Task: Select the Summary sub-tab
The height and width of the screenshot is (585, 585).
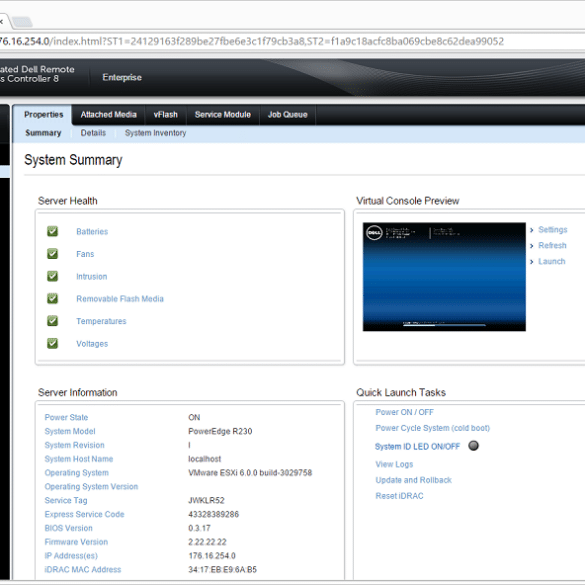Action: tap(43, 133)
